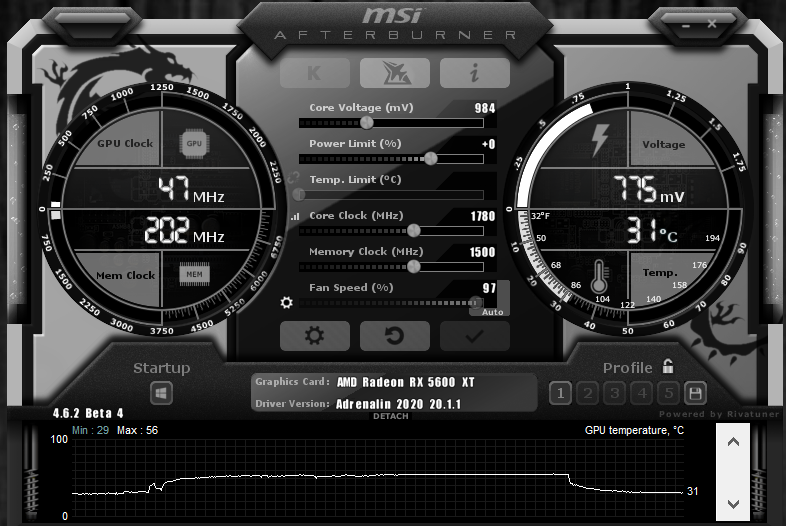
Task: Click the GPU chip icon in the clock gauge
Action: 194,143
